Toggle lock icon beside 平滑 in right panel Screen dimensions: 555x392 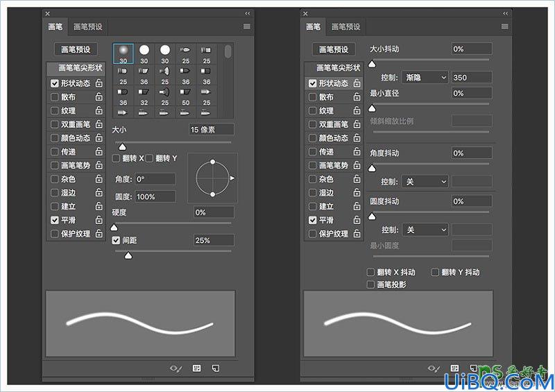(x=357, y=220)
